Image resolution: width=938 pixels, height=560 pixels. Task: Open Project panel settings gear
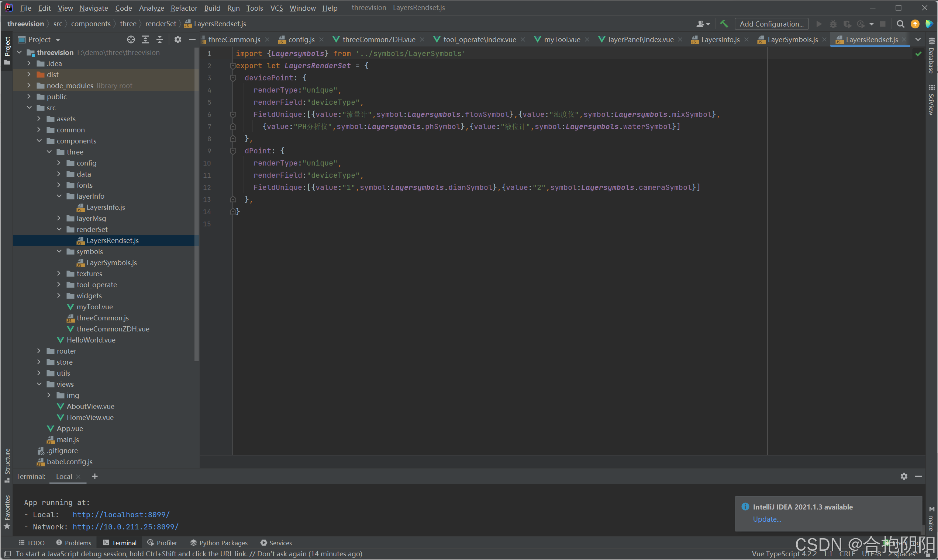click(x=177, y=39)
